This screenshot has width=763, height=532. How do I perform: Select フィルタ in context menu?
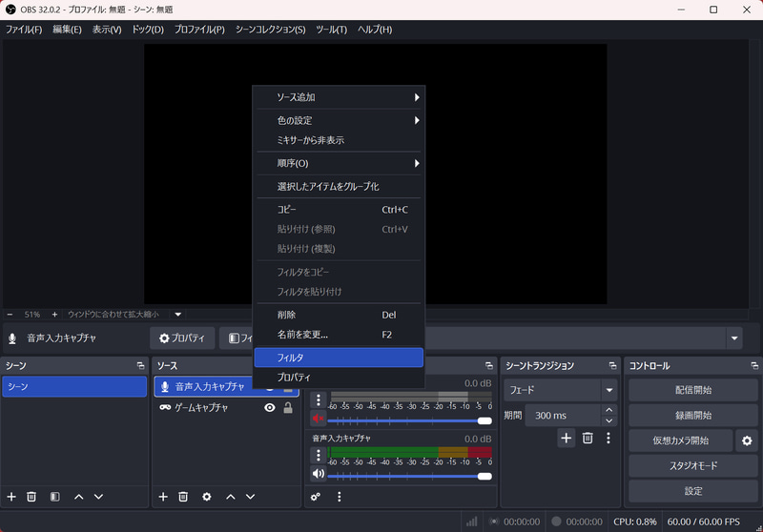339,358
